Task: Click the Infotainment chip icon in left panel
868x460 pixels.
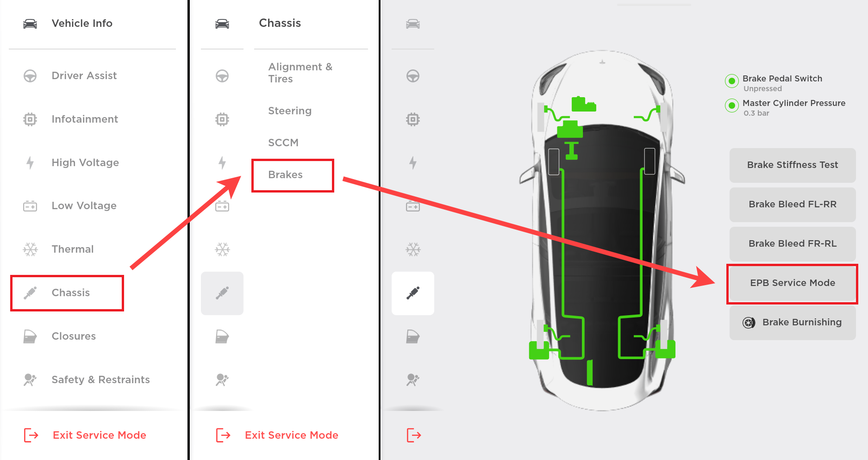Action: (30, 119)
